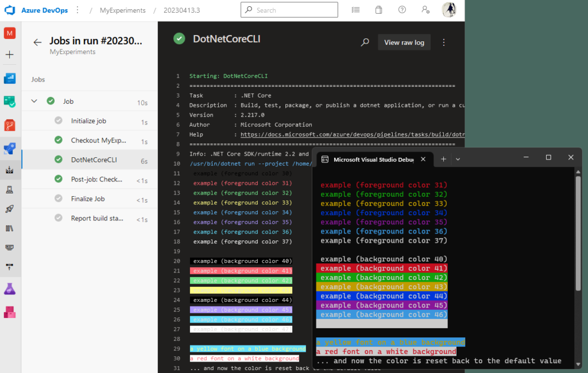Create new item with the sidebar plus icon

pos(9,55)
